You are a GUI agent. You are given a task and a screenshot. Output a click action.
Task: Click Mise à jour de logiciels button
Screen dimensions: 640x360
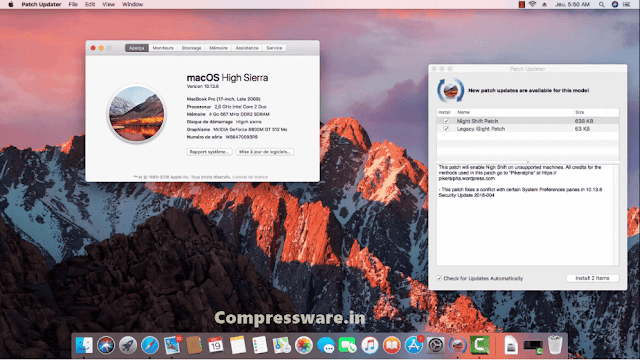point(265,151)
